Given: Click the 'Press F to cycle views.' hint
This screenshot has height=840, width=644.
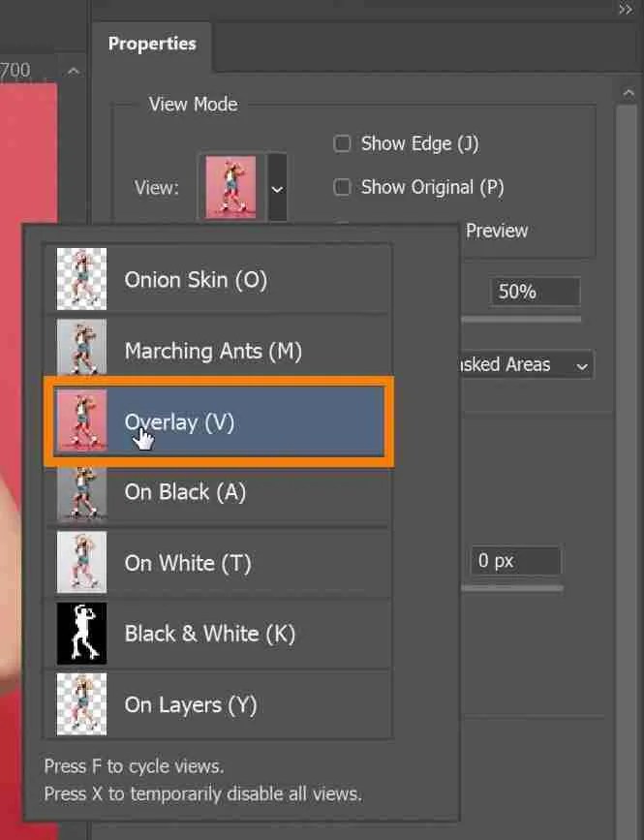Looking at the screenshot, I should pos(134,766).
